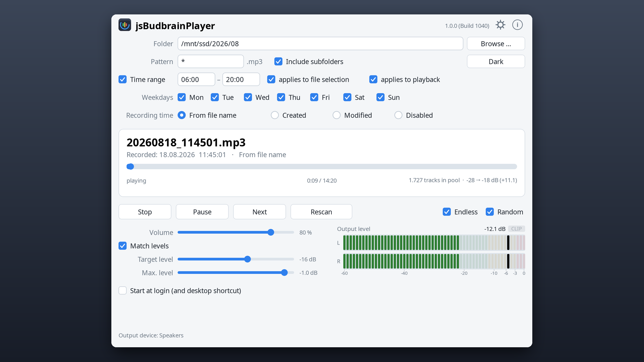
Task: Uncheck the Sun weekday checkbox
Action: [x=380, y=97]
